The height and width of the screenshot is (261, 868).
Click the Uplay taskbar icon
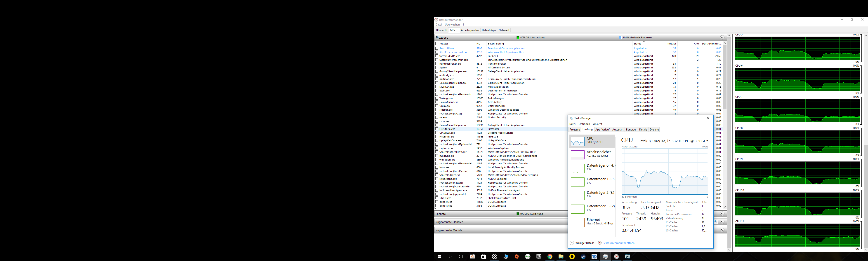pos(594,257)
